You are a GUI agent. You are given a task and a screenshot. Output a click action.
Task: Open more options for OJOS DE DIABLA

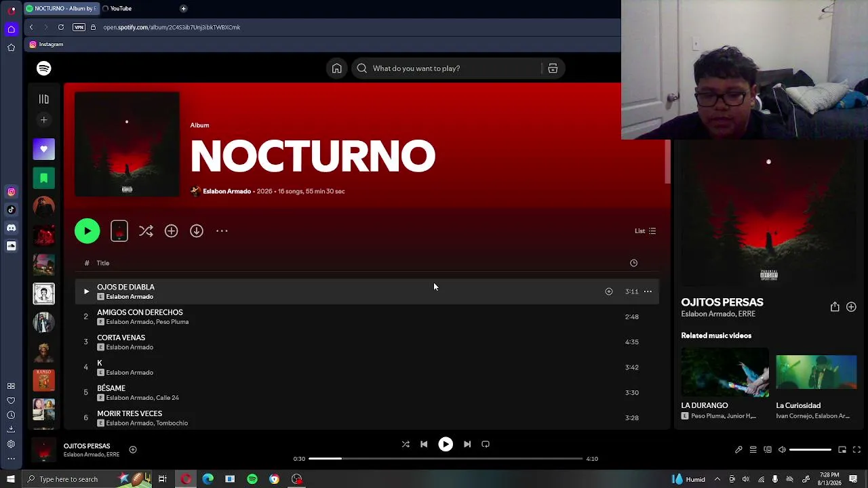pos(648,291)
